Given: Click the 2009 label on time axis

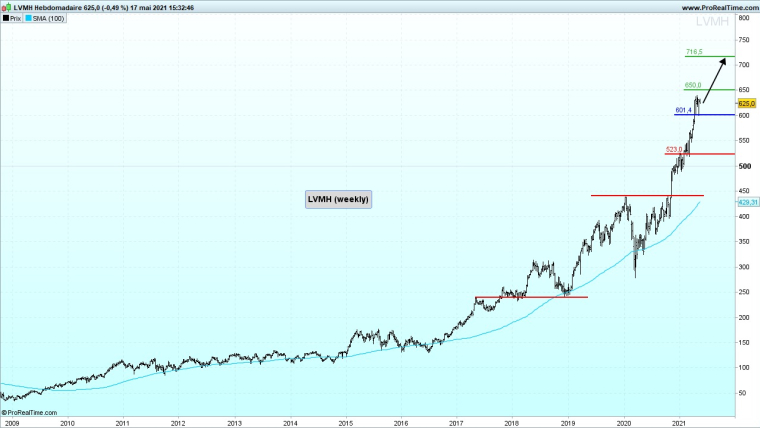Looking at the screenshot, I should [12, 423].
